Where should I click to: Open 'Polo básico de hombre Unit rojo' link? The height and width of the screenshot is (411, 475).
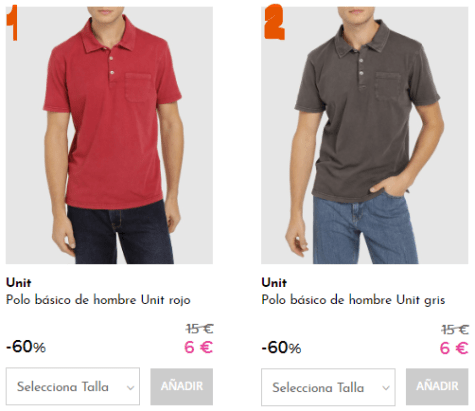[98, 300]
